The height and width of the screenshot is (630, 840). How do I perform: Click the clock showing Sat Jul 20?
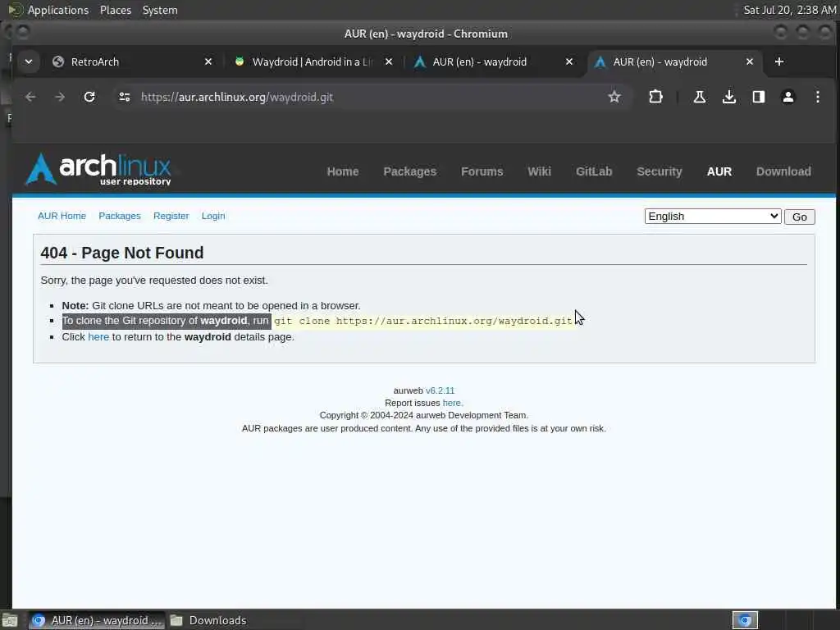pos(790,10)
